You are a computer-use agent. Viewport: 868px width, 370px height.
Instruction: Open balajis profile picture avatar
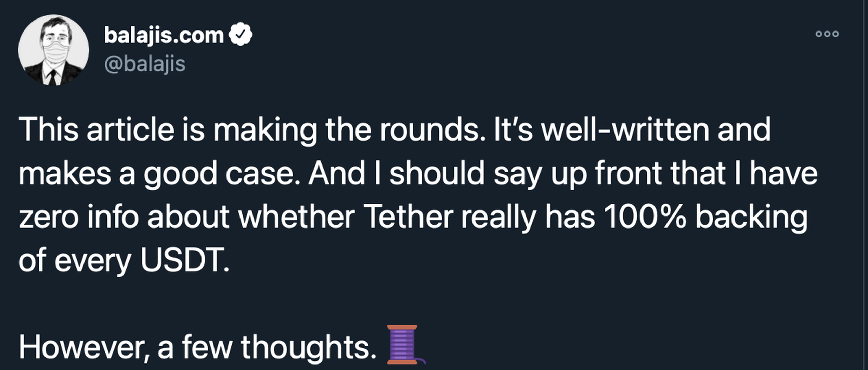point(54,50)
